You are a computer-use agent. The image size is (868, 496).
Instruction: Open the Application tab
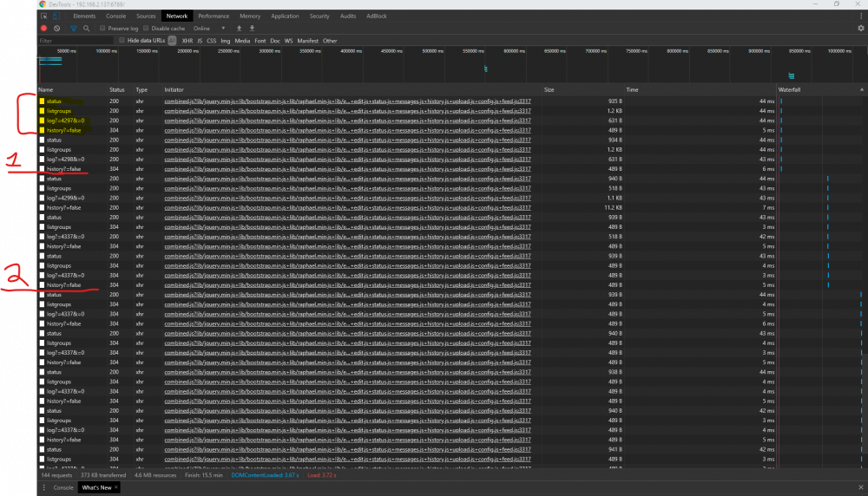pos(285,16)
